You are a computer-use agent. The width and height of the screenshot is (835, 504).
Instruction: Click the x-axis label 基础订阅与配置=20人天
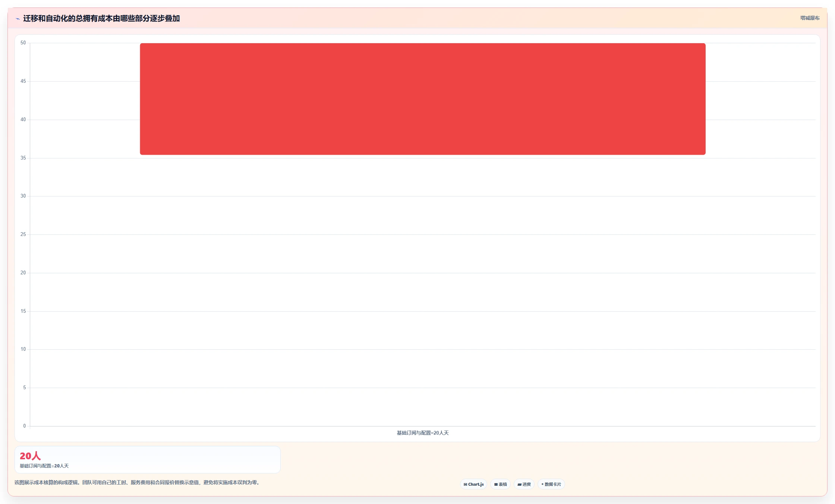[423, 433]
